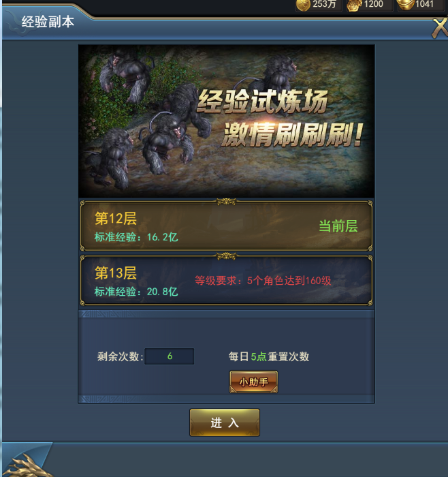Click the red 等级要求 requirement text

[263, 281]
